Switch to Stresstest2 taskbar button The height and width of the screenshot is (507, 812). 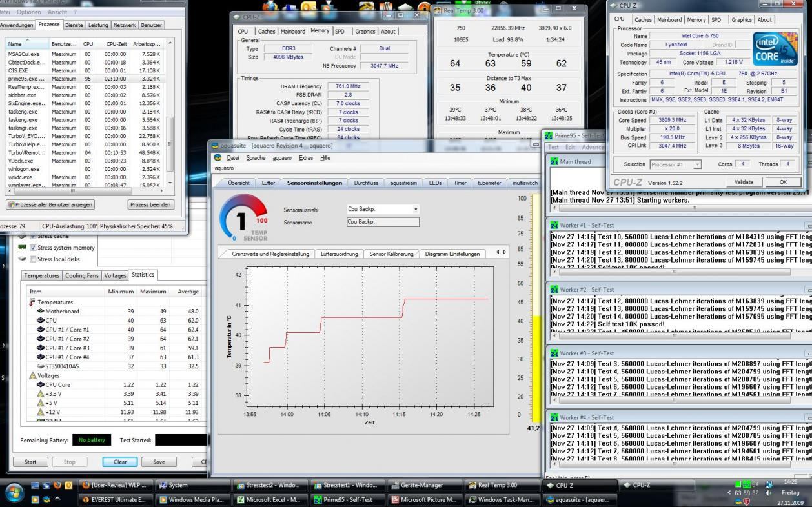pos(270,485)
